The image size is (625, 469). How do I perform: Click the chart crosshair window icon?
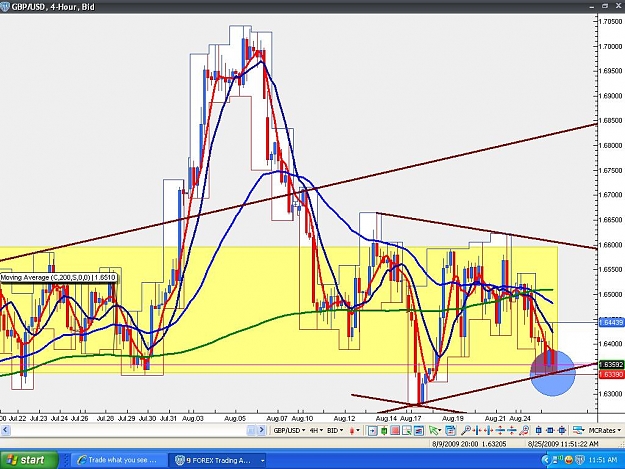[x=407, y=430]
